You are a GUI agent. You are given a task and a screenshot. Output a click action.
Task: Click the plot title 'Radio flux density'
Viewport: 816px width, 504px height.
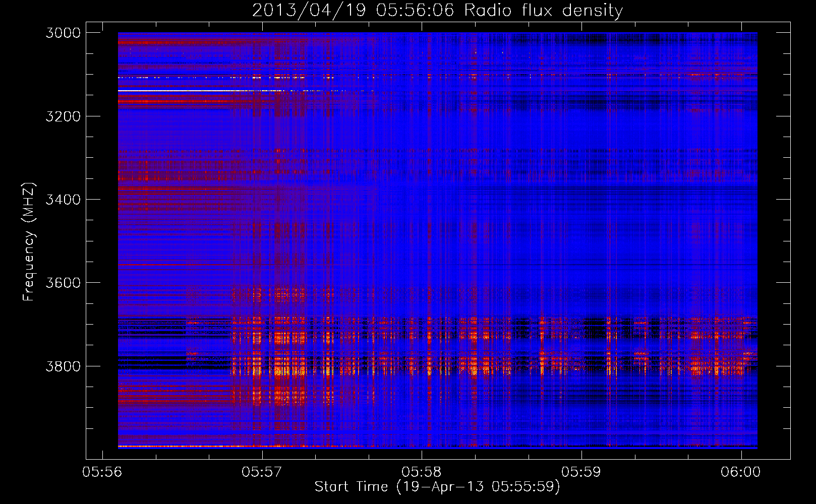click(x=543, y=10)
